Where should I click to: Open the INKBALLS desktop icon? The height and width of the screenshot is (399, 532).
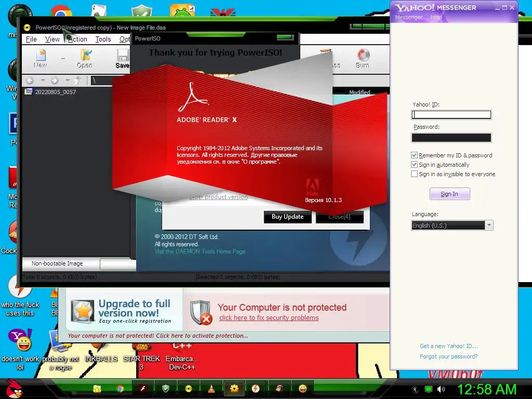101,353
